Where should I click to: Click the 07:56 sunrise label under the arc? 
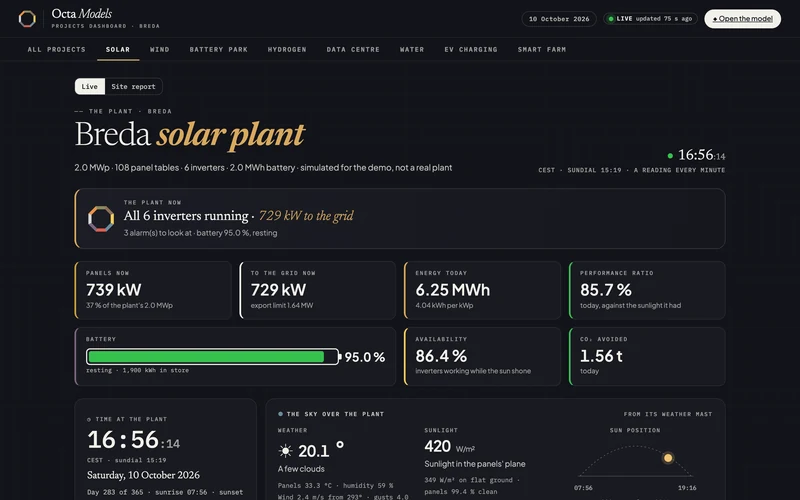point(583,488)
